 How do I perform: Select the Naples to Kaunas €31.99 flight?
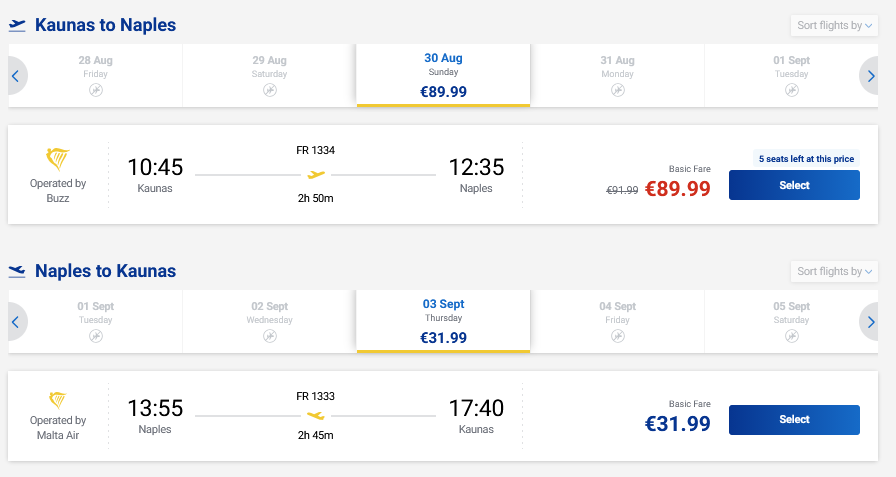[x=794, y=420]
